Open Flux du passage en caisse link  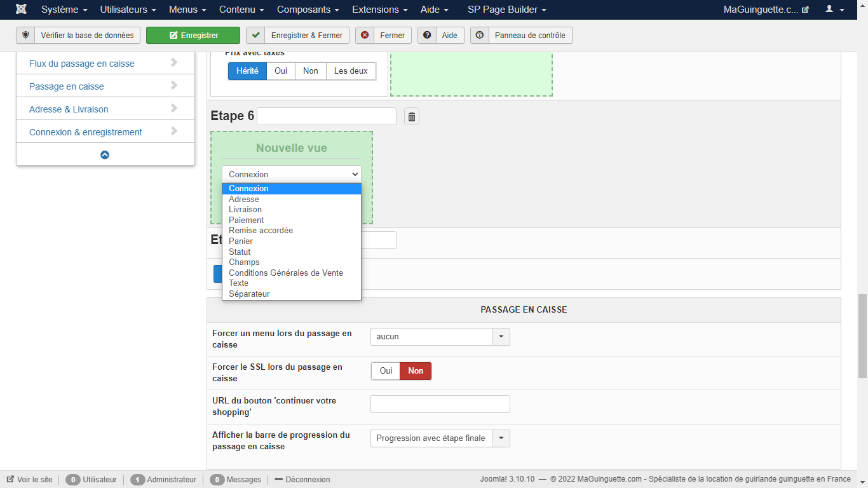[x=82, y=64]
